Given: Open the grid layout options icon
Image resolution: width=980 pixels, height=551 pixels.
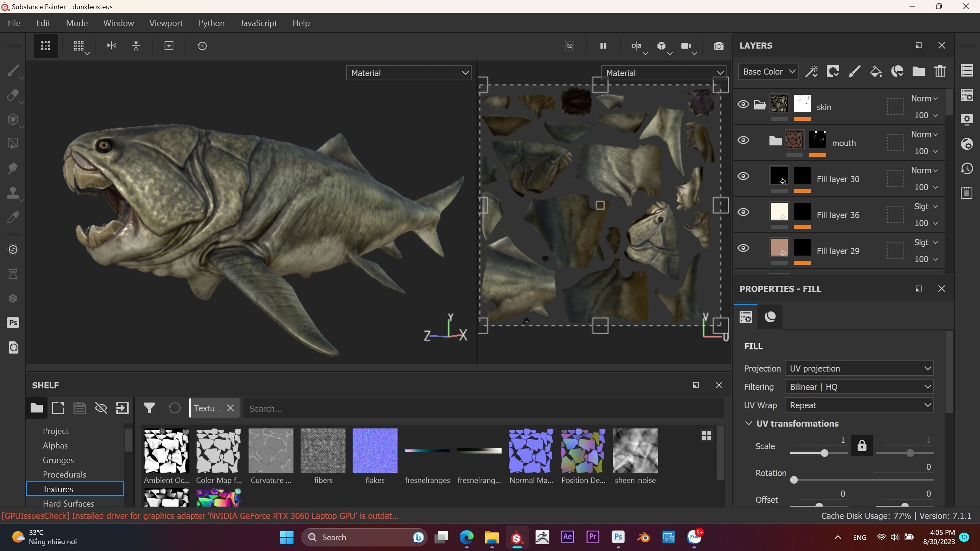Looking at the screenshot, I should pyautogui.click(x=79, y=46).
